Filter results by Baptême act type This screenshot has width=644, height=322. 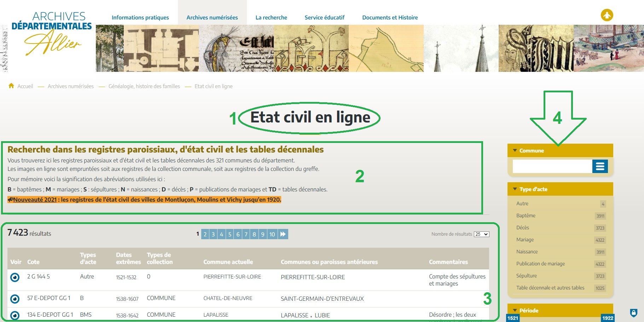click(x=526, y=215)
